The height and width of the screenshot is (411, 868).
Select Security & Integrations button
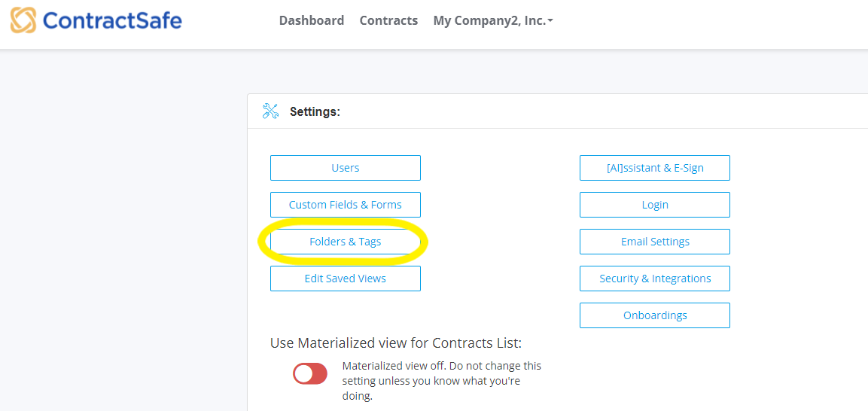click(655, 279)
